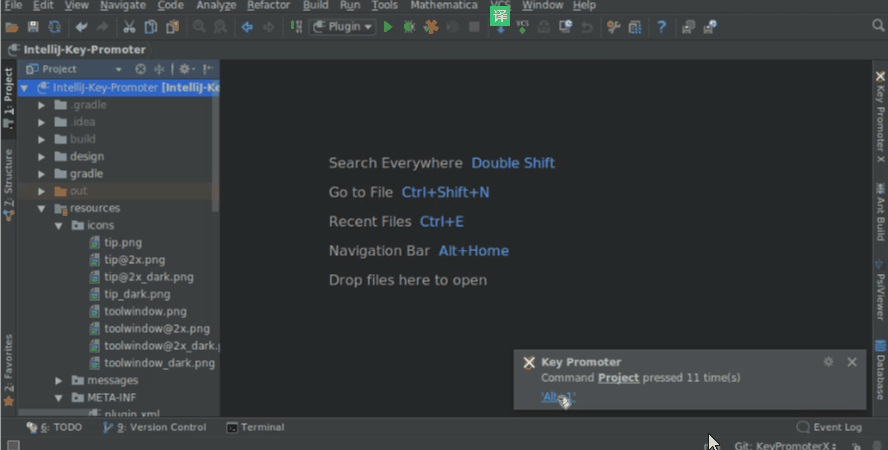Open Search Everywhere magnifier at top right
The height and width of the screenshot is (450, 888).
[878, 26]
